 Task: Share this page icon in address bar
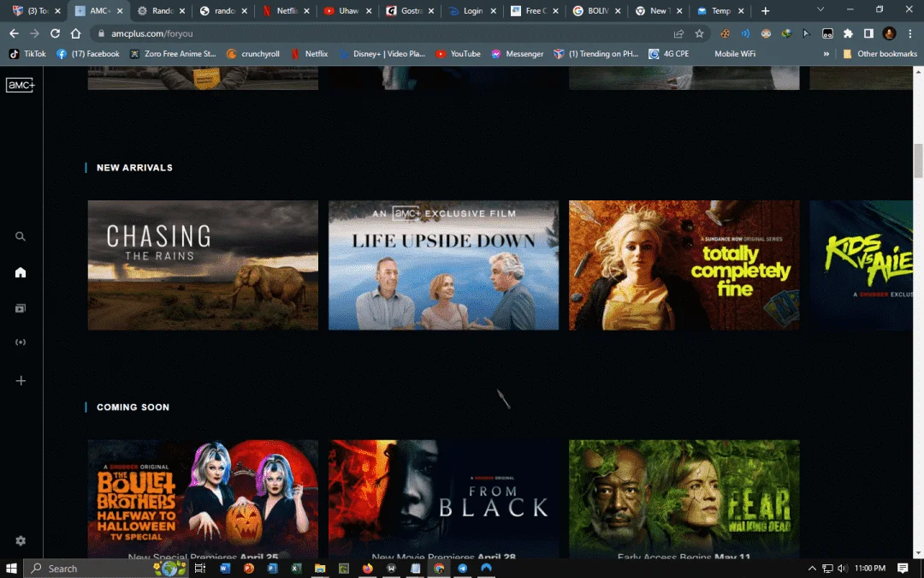(678, 33)
